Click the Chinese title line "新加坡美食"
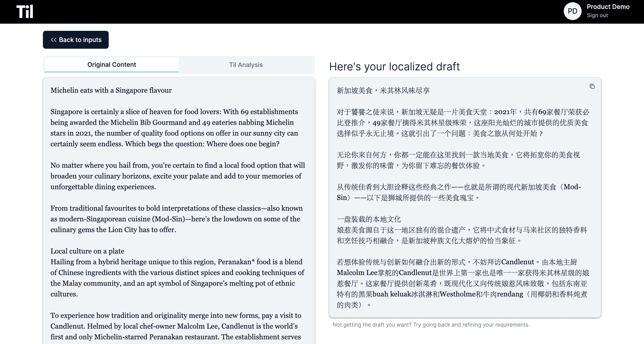Image resolution: width=644 pixels, height=344 pixels. click(383, 91)
